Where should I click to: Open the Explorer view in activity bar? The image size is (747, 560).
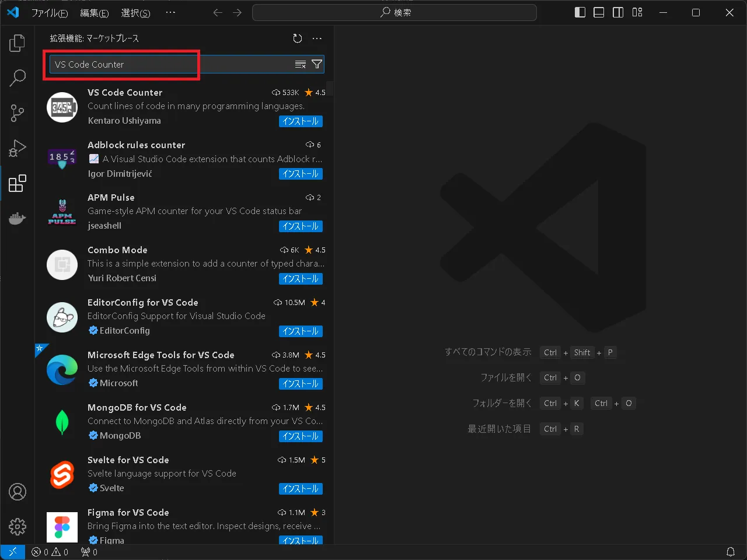click(x=18, y=43)
